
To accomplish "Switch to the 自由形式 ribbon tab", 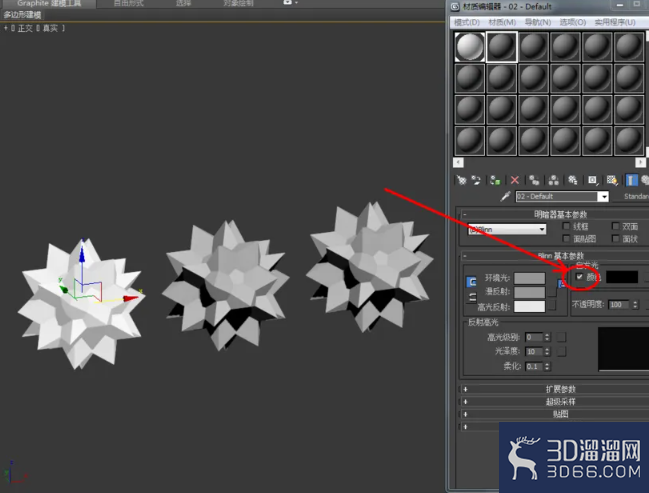I will [129, 3].
